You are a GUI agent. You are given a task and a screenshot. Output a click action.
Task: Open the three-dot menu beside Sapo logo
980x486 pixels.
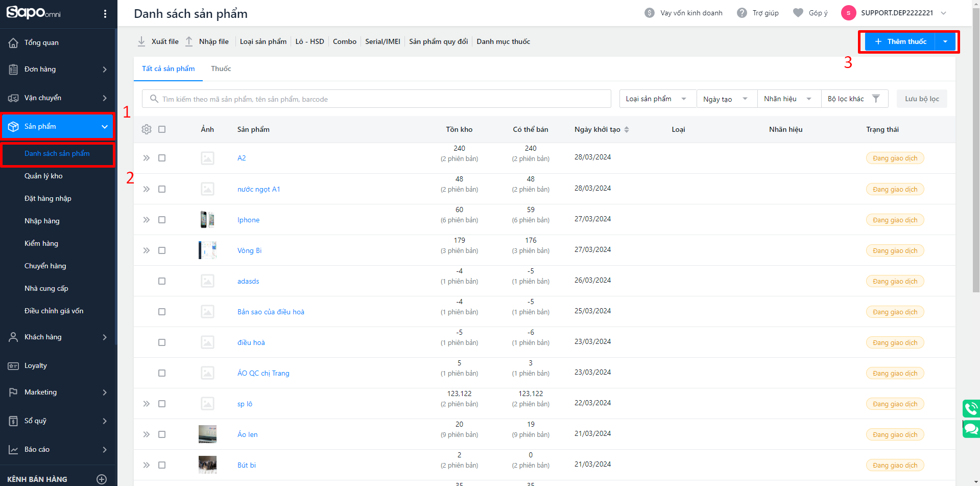coord(105,14)
